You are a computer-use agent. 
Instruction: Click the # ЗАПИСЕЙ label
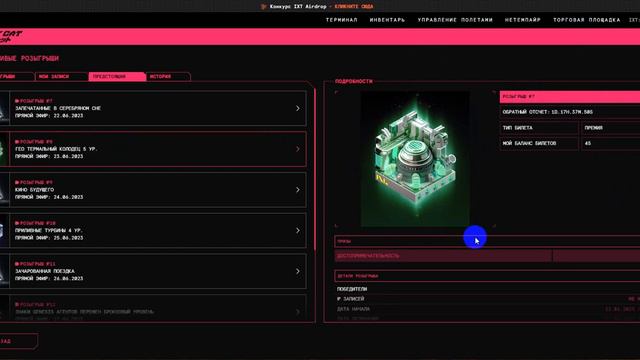coord(351,299)
